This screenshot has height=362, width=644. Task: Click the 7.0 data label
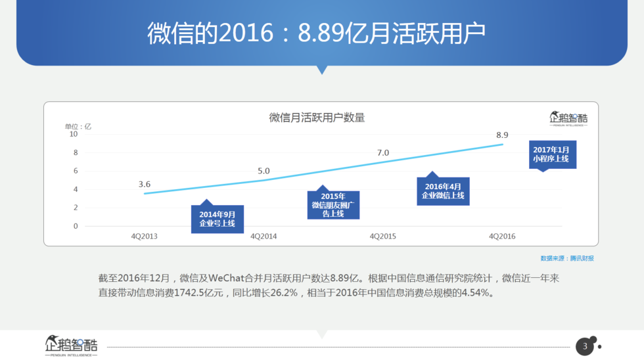coord(383,152)
